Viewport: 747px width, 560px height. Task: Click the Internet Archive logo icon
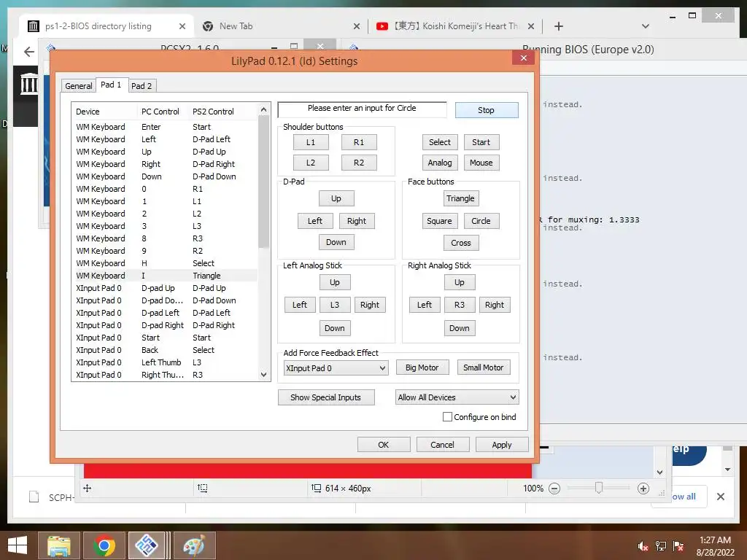point(29,85)
